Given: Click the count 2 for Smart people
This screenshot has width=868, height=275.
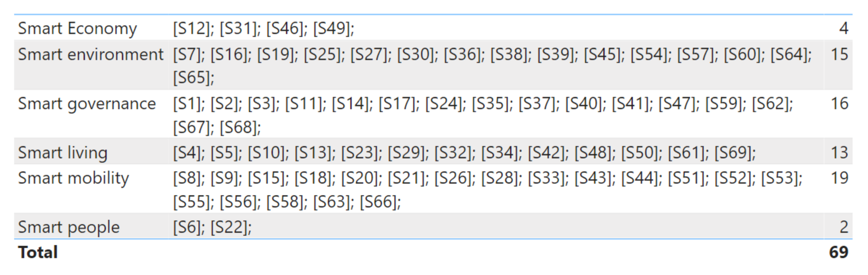Looking at the screenshot, I should [843, 227].
